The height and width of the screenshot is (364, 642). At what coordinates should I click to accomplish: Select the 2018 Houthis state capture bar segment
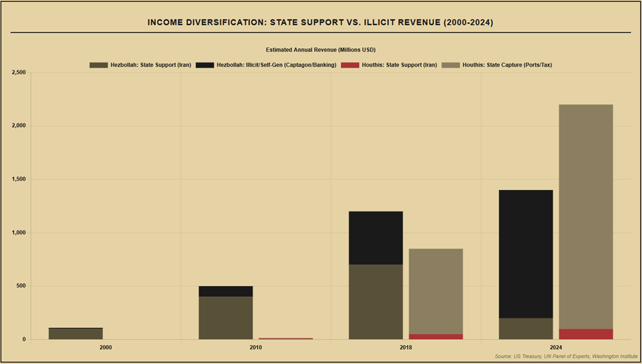[x=436, y=291]
